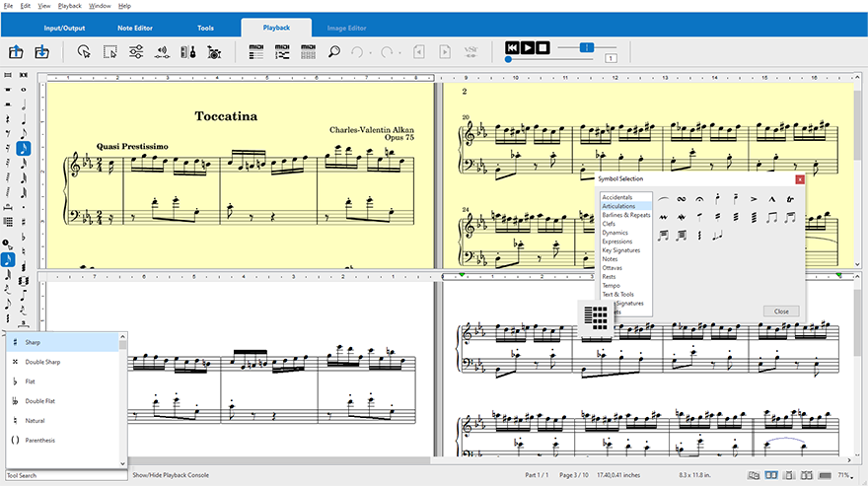The width and height of the screenshot is (868, 486).
Task: Click the playback volume/balance icon
Action: coord(162,52)
